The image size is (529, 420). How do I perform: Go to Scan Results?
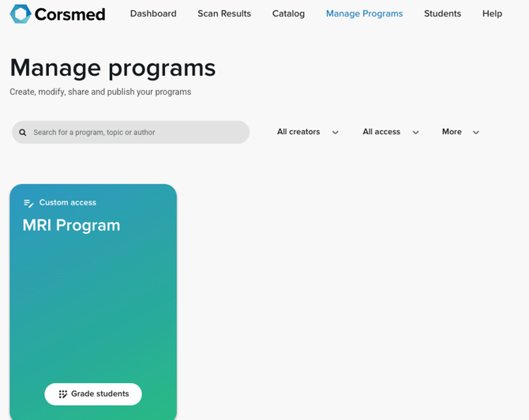click(224, 13)
